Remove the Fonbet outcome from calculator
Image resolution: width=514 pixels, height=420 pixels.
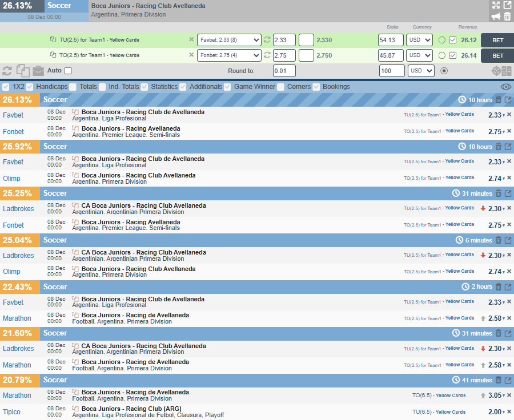[191, 55]
